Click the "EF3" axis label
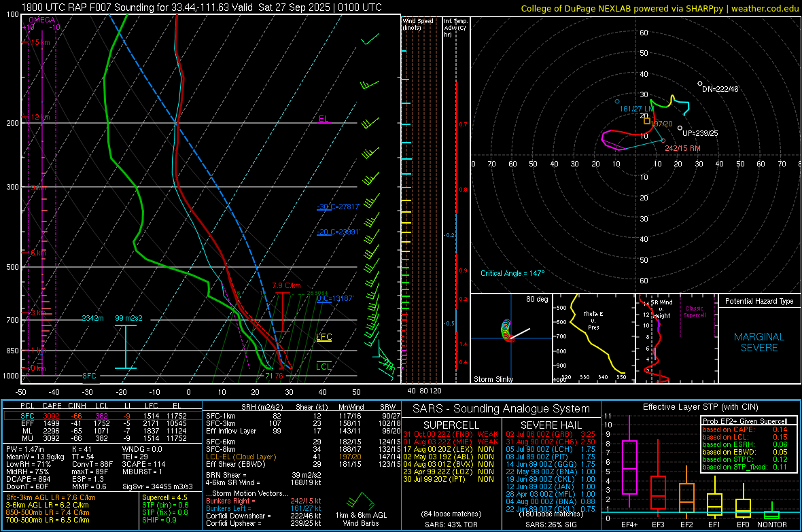This screenshot has width=802, height=532. tap(658, 525)
